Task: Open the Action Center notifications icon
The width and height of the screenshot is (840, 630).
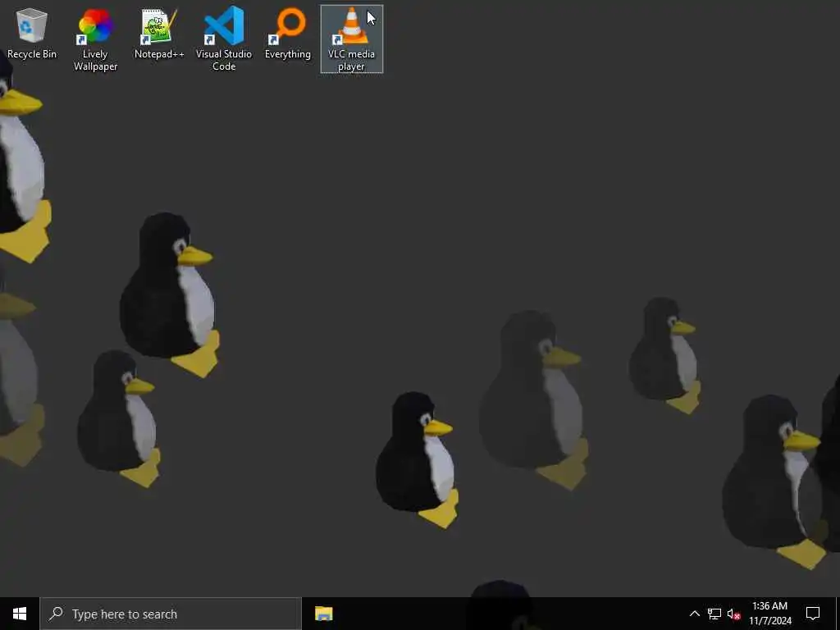Action: [813, 614]
